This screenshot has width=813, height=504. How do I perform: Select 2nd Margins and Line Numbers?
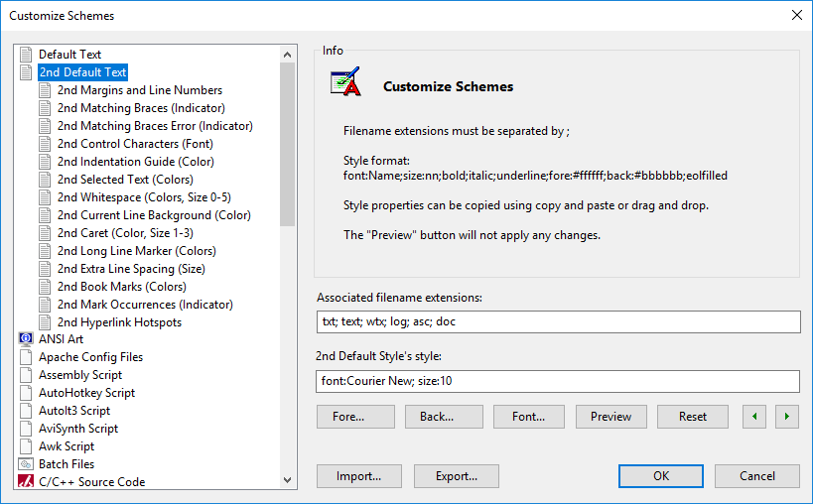click(140, 90)
